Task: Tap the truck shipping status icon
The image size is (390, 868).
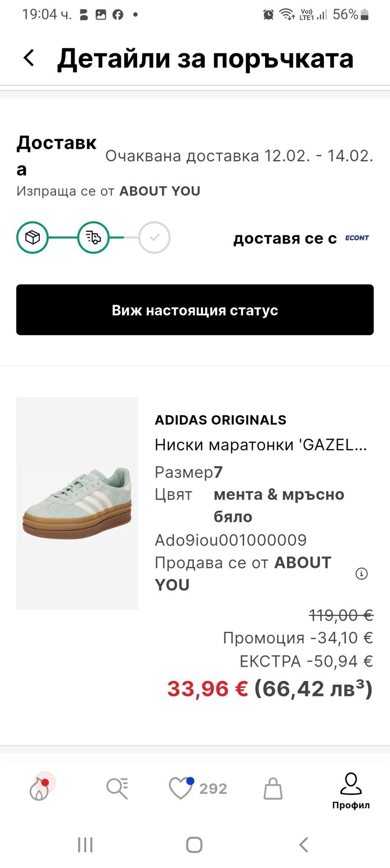Action: click(x=93, y=238)
